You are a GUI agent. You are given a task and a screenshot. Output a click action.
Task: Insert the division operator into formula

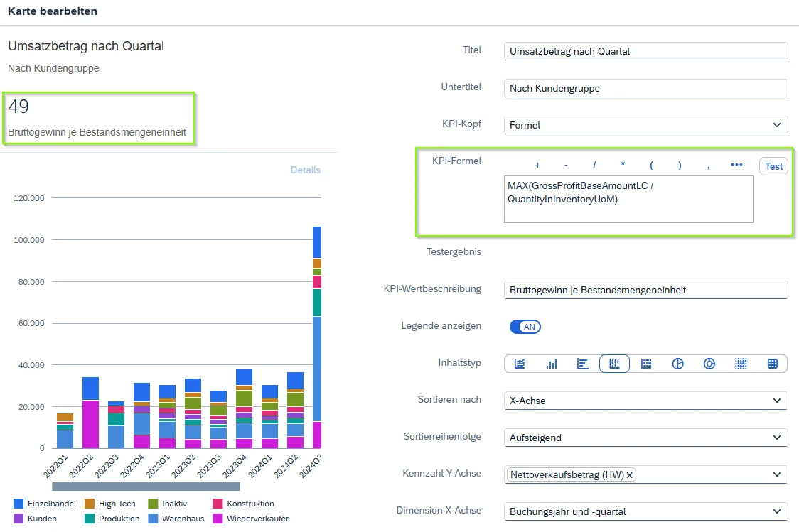click(594, 165)
